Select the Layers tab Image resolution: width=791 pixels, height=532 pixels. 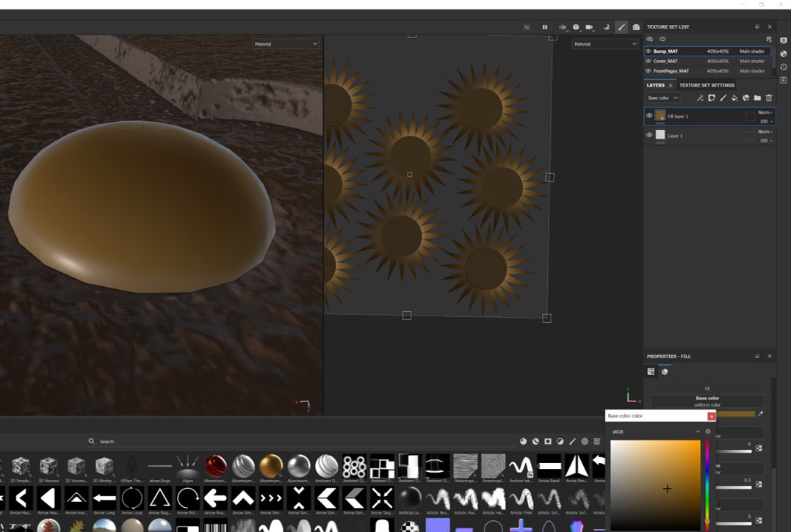tap(655, 85)
